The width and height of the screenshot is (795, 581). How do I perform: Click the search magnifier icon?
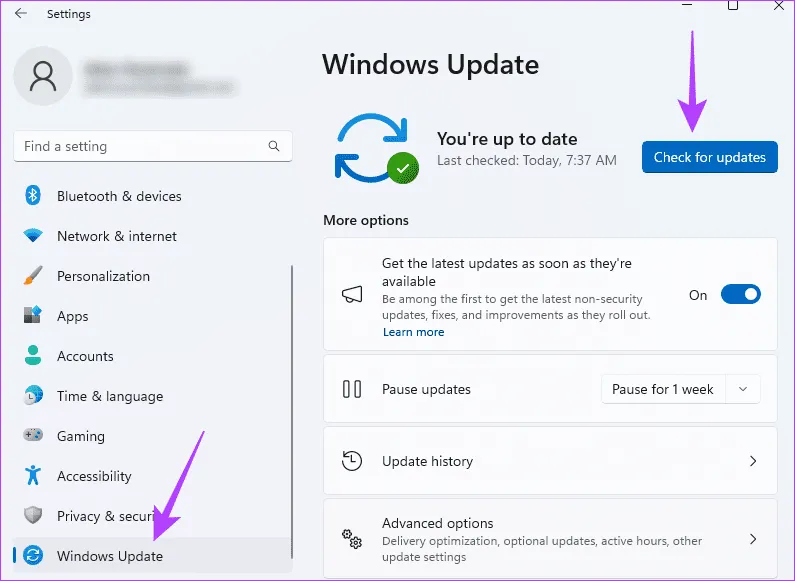[274, 146]
